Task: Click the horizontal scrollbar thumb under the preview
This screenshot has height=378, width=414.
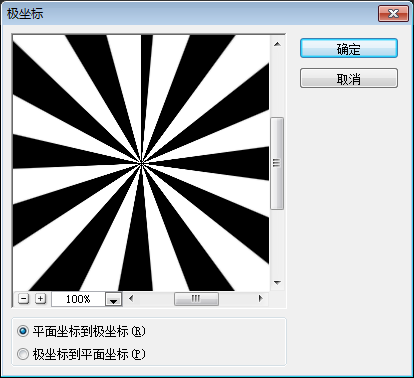Action: pyautogui.click(x=196, y=299)
